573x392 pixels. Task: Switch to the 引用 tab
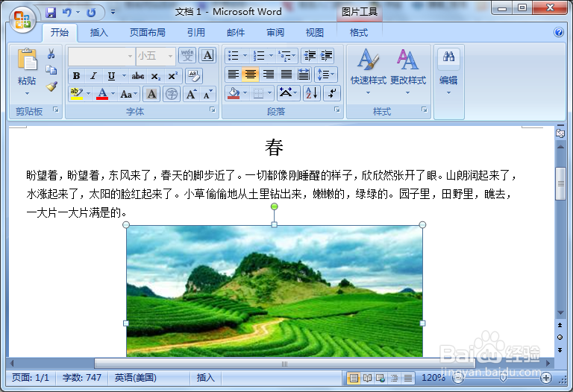pos(196,33)
